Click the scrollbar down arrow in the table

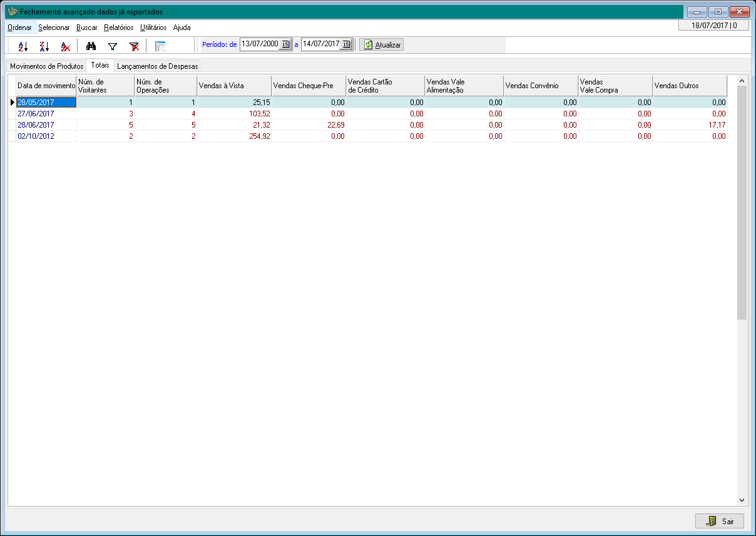742,500
